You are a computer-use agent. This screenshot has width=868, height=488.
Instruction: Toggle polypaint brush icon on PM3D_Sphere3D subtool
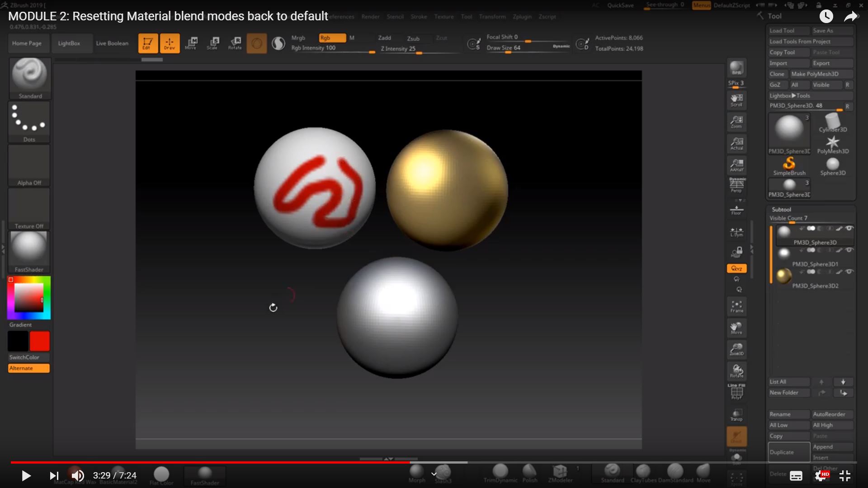(839, 228)
